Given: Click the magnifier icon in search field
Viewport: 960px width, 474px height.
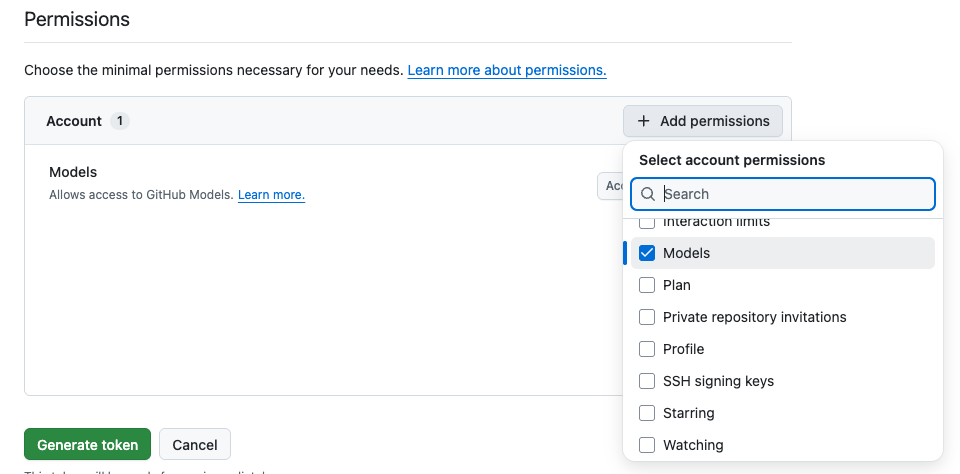Looking at the screenshot, I should [x=648, y=194].
